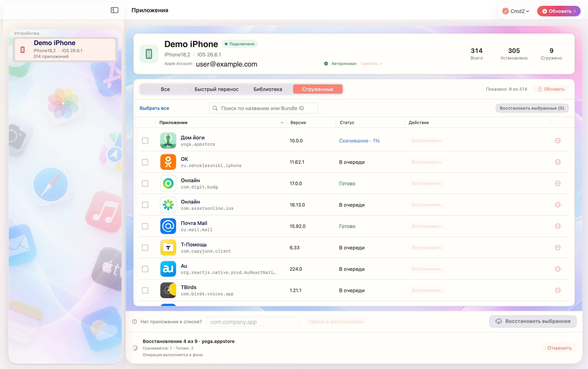Click the Выбрать все link
Viewport: 588px width, 369px height.
154,108
